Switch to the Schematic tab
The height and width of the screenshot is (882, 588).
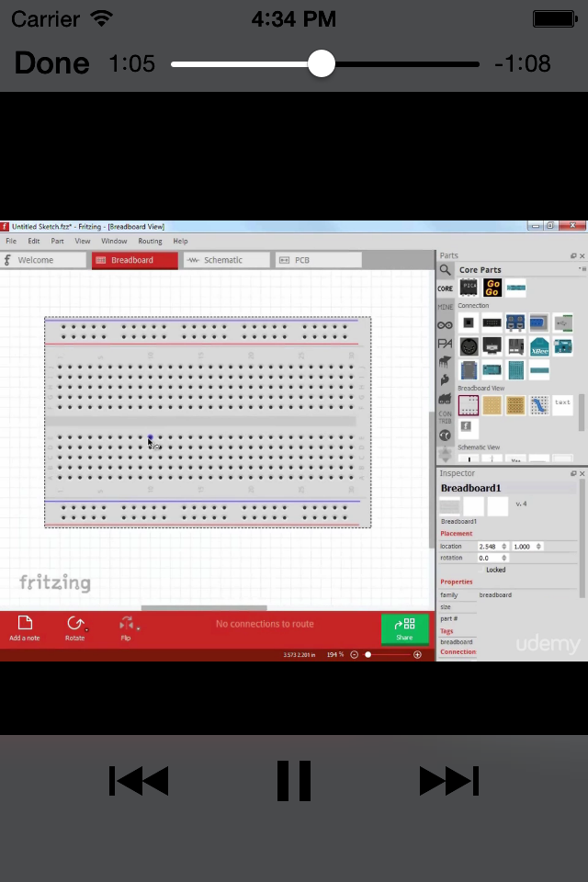pyautogui.click(x=227, y=260)
